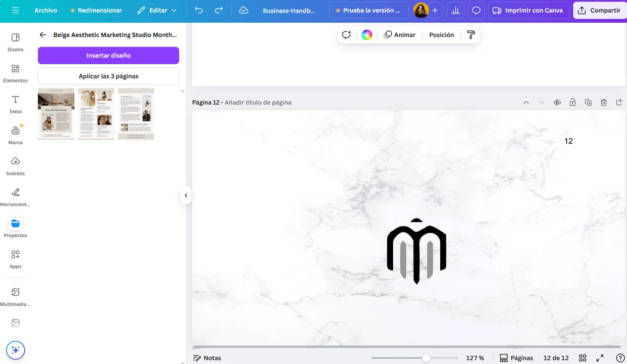Delete page 12 with trash icon
This screenshot has height=364, width=627.
tap(604, 102)
